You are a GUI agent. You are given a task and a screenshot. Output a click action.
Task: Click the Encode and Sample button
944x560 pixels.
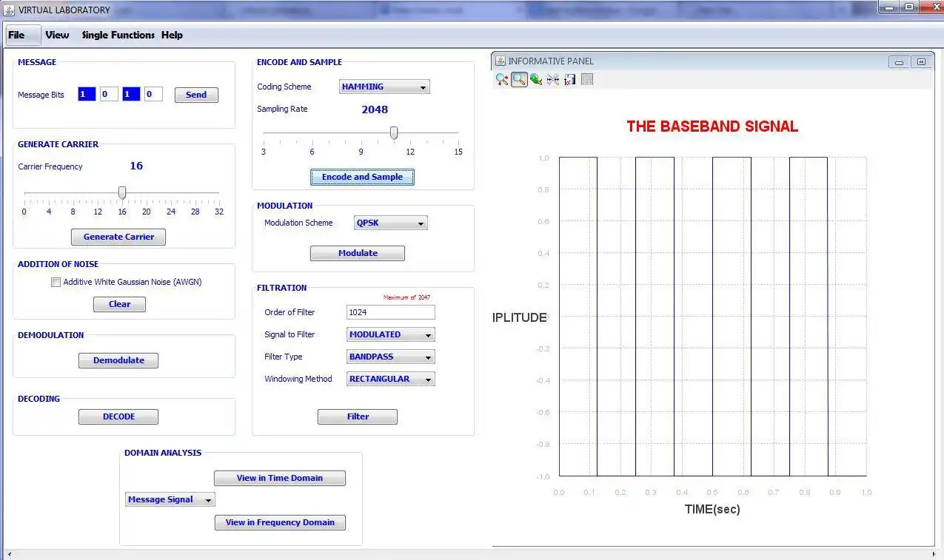click(x=361, y=177)
